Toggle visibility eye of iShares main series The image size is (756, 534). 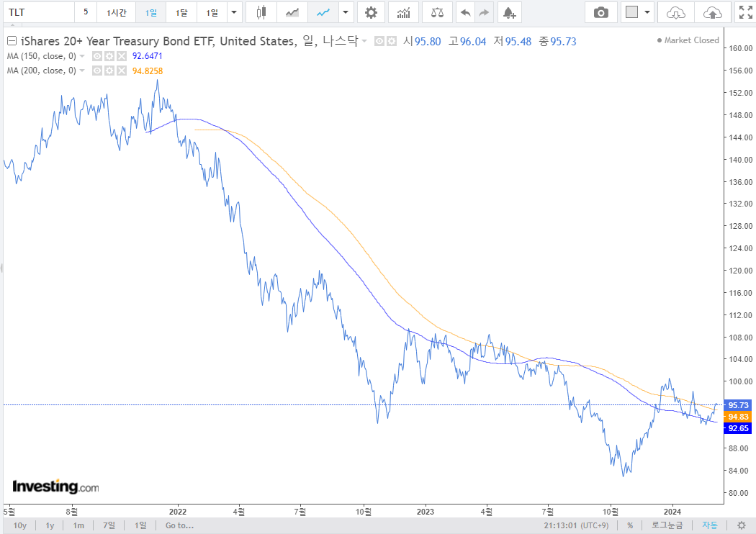click(x=379, y=42)
